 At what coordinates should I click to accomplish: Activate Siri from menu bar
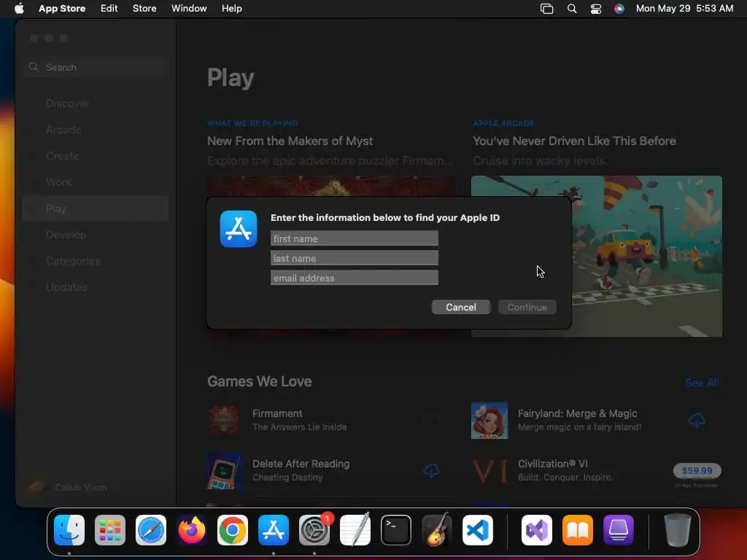click(x=619, y=9)
